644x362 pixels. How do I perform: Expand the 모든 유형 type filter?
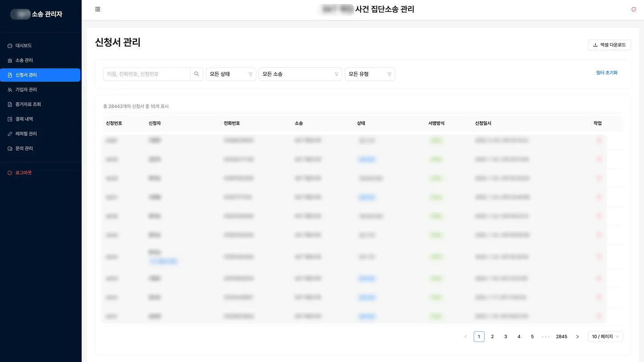(370, 74)
